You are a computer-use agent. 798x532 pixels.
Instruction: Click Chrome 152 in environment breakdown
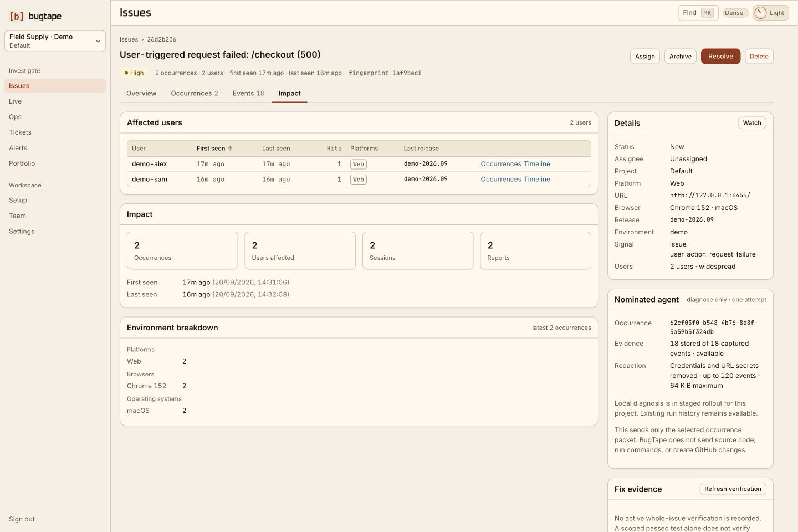pyautogui.click(x=146, y=386)
